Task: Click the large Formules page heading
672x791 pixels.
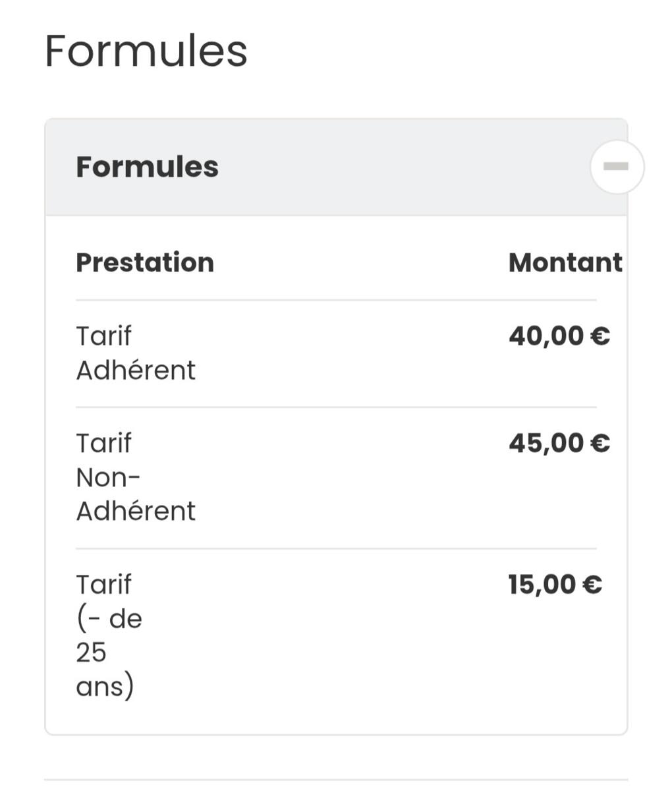Action: [x=146, y=51]
